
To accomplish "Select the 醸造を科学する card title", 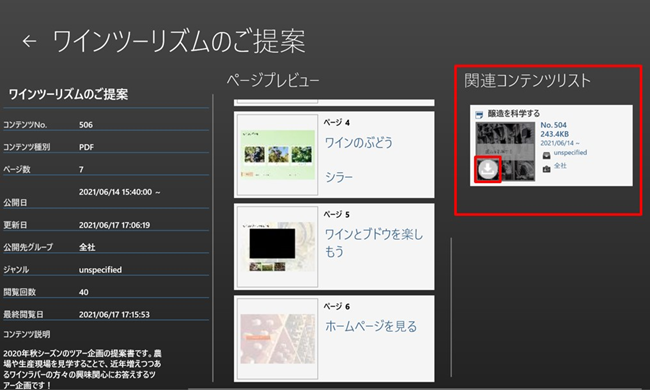I will [x=514, y=113].
